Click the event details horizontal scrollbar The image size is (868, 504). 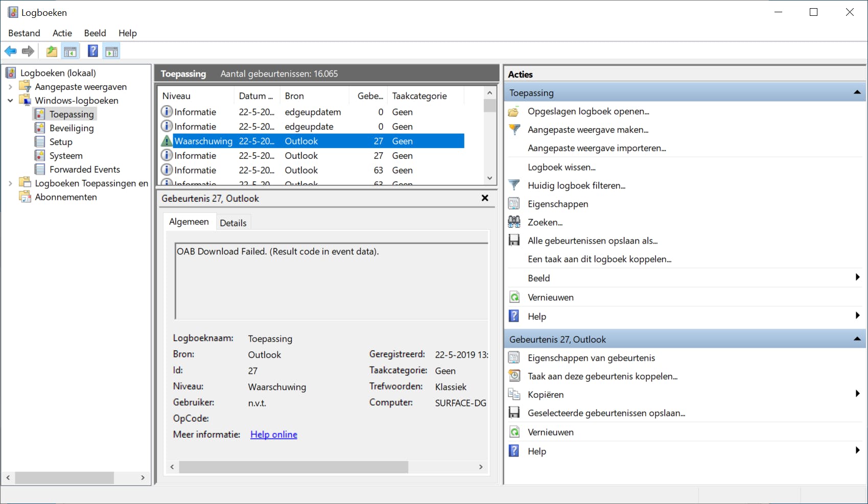(x=294, y=467)
